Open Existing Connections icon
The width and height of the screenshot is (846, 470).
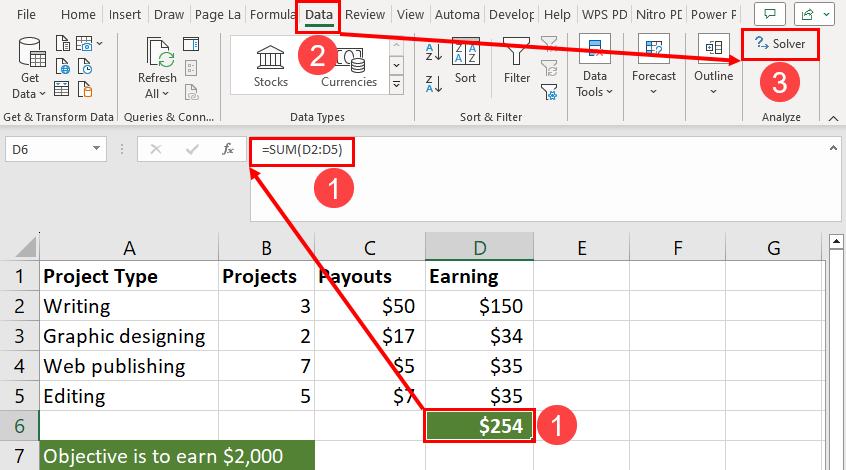(85, 89)
